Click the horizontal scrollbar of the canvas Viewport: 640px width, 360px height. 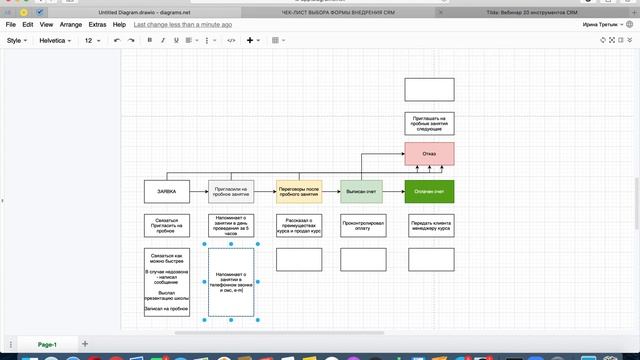tap(279, 333)
